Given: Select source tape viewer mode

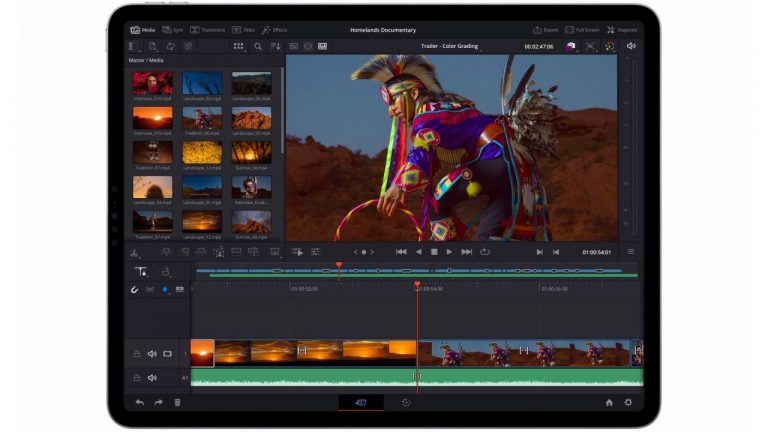Looking at the screenshot, I should pos(308,46).
